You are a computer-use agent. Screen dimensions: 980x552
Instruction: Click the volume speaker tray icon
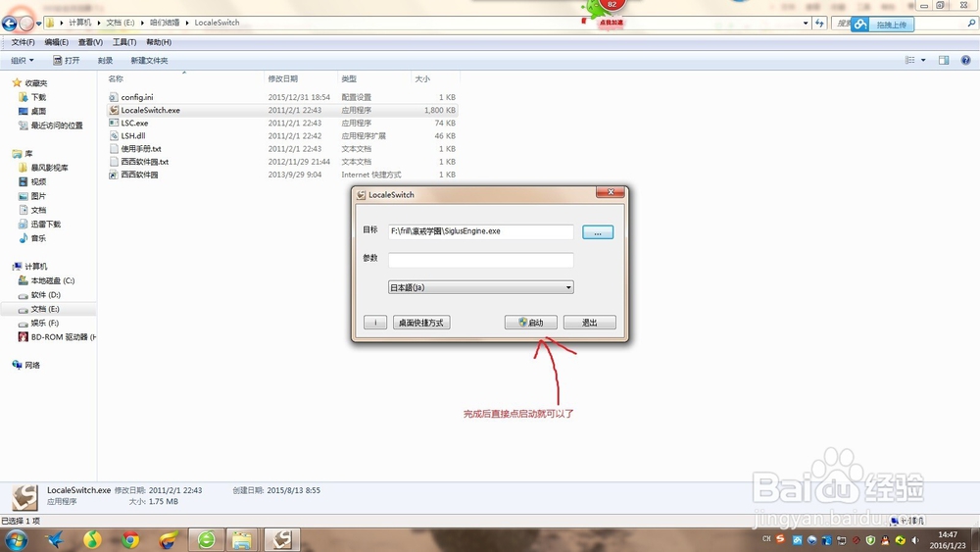915,539
